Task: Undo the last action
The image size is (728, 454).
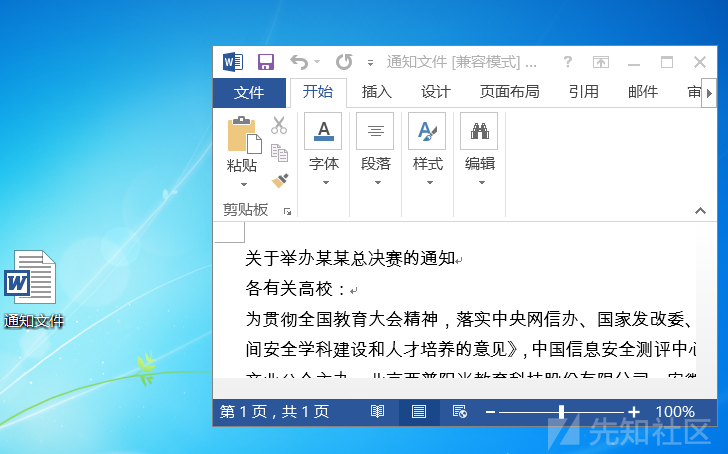Action: (299, 62)
